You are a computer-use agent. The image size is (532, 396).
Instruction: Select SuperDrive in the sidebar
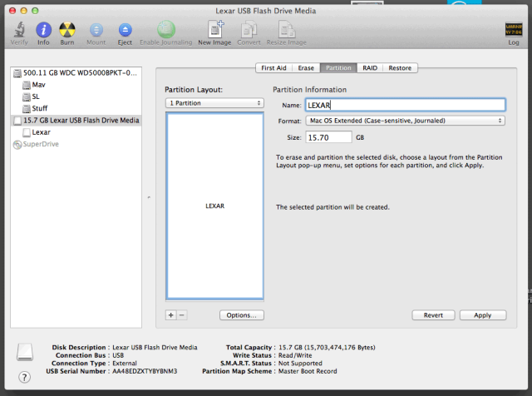click(76, 144)
